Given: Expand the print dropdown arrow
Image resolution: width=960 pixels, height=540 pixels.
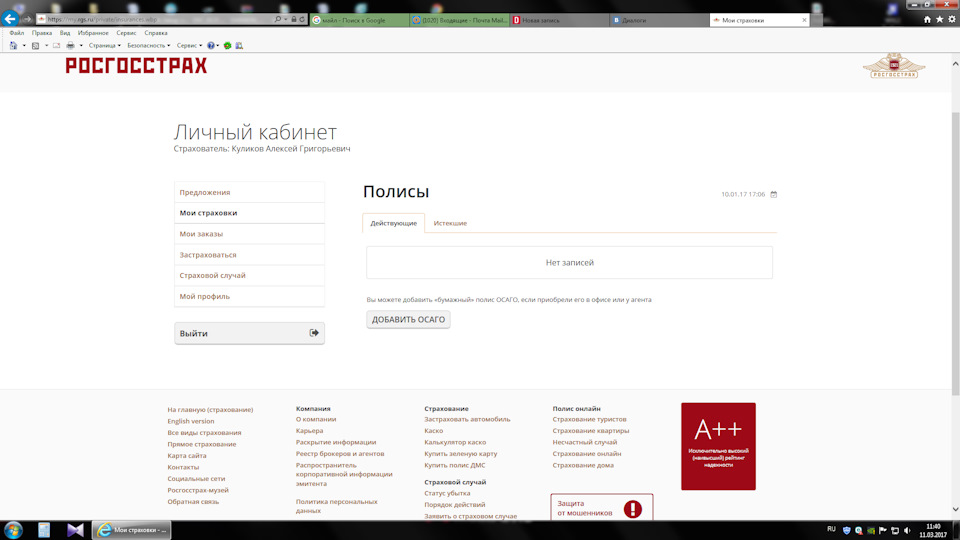Looking at the screenshot, I should tap(81, 45).
